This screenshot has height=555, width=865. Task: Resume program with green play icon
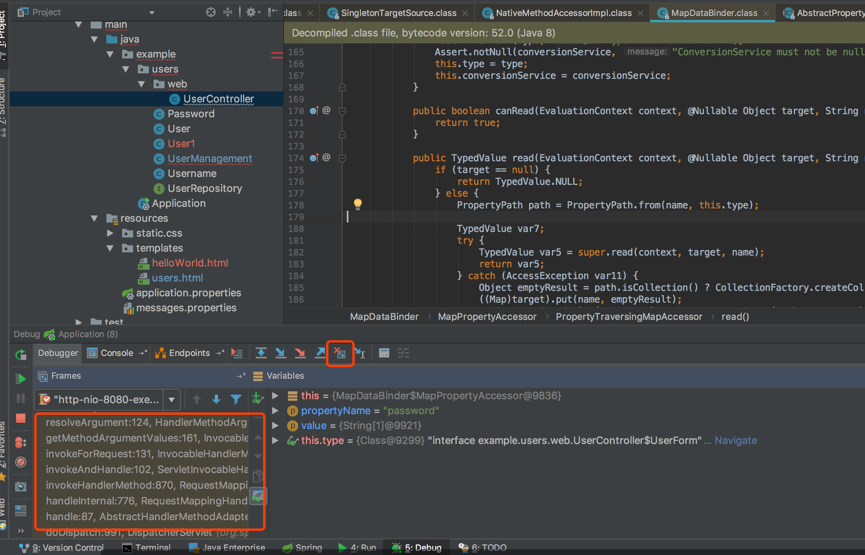coord(21,378)
